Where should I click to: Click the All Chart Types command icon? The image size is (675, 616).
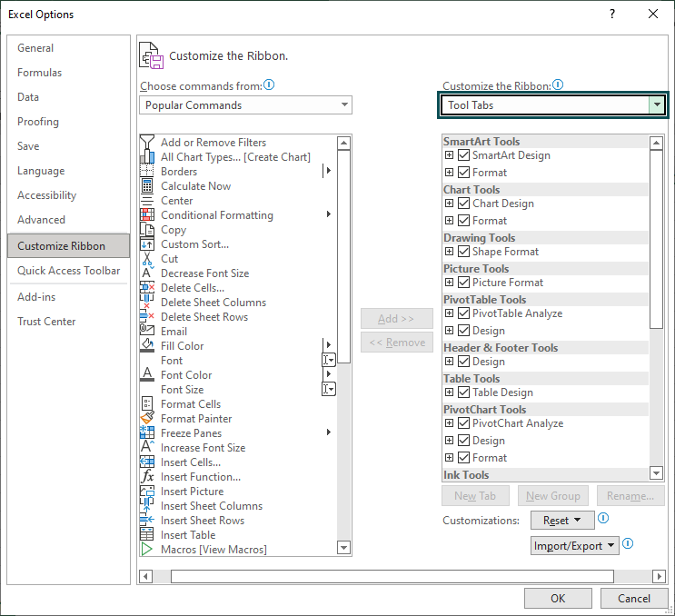(147, 156)
